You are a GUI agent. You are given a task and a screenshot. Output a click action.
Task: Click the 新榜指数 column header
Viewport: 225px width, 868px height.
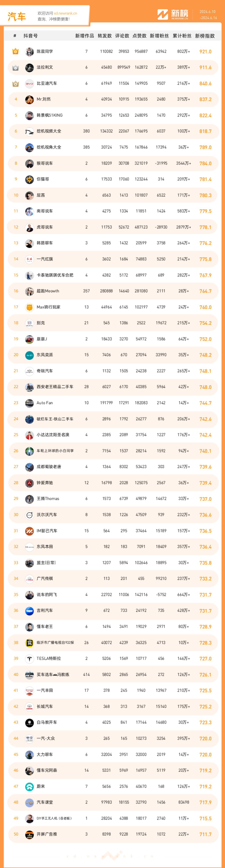[205, 36]
